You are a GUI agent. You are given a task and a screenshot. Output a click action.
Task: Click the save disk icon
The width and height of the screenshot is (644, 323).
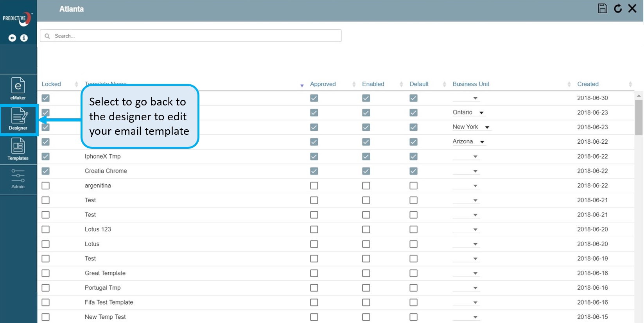pyautogui.click(x=602, y=9)
